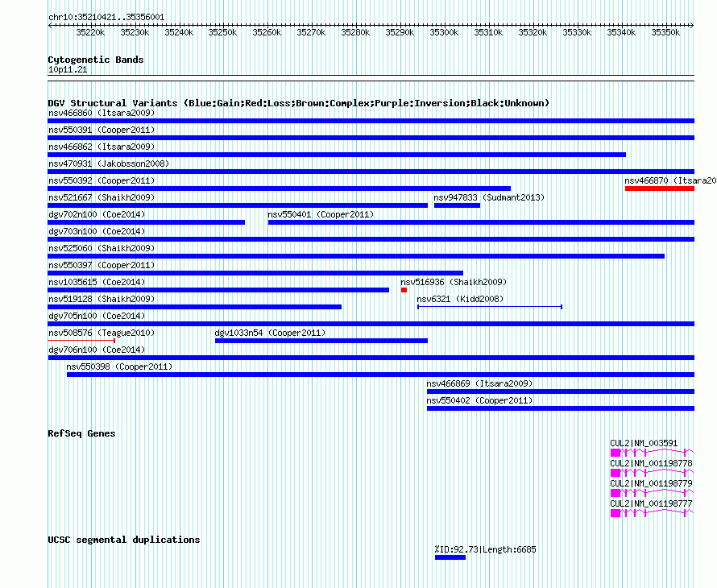Click the magenta CUL2 NM_003591 exon block
The height and width of the screenshot is (588, 717).
[615, 453]
